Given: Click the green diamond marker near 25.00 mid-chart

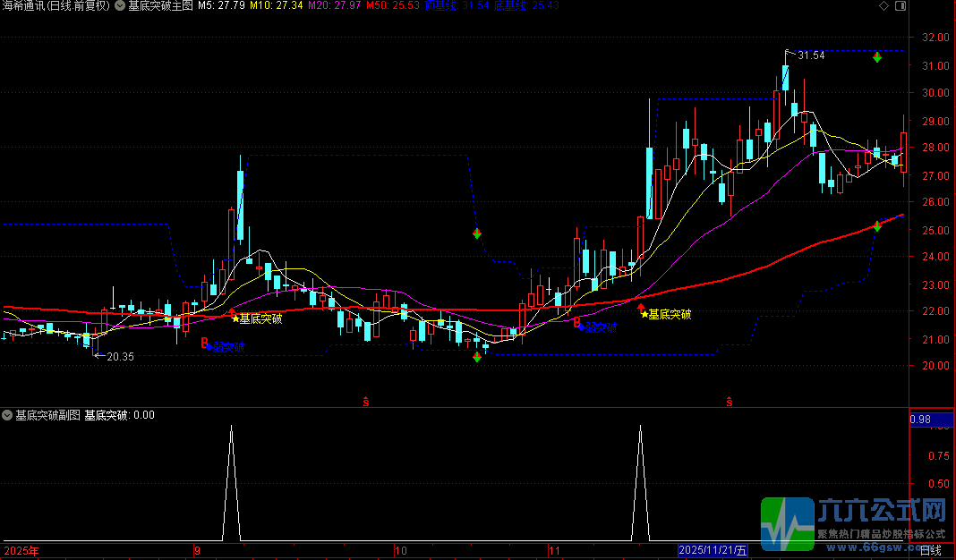Looking at the screenshot, I should (x=477, y=233).
